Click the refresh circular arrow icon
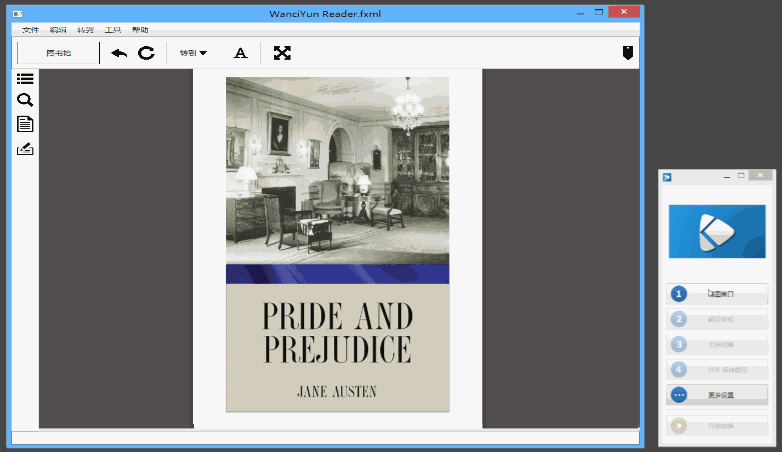The width and height of the screenshot is (782, 452). coord(146,53)
